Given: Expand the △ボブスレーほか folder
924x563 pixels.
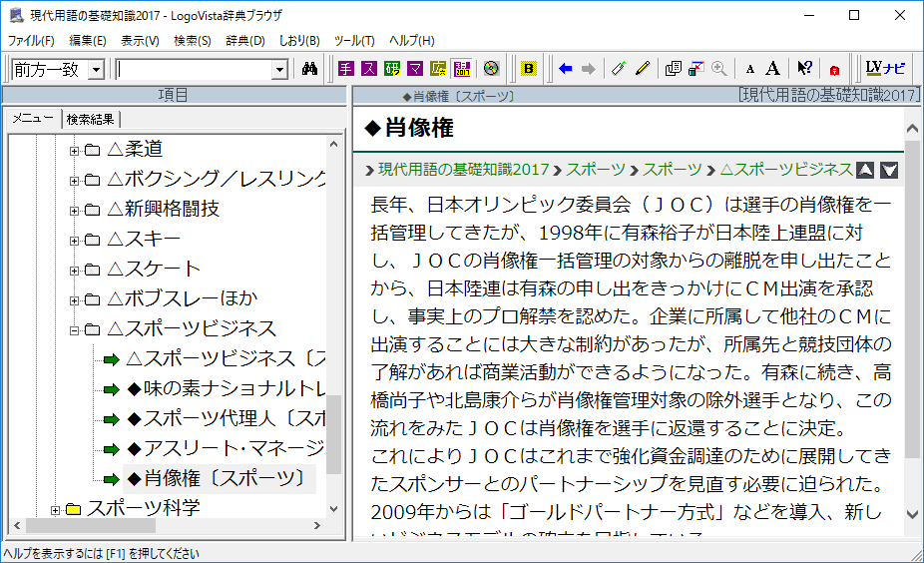Looking at the screenshot, I should tap(74, 300).
